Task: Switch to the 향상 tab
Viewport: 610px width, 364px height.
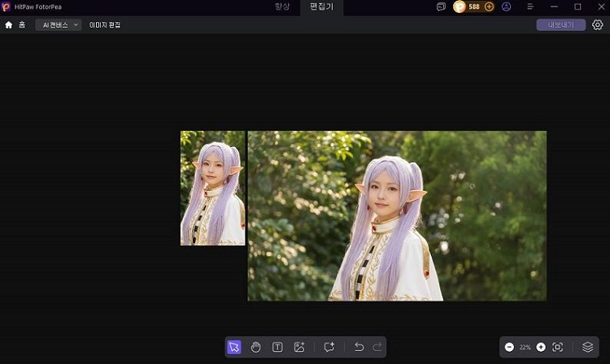Action: coord(282,6)
